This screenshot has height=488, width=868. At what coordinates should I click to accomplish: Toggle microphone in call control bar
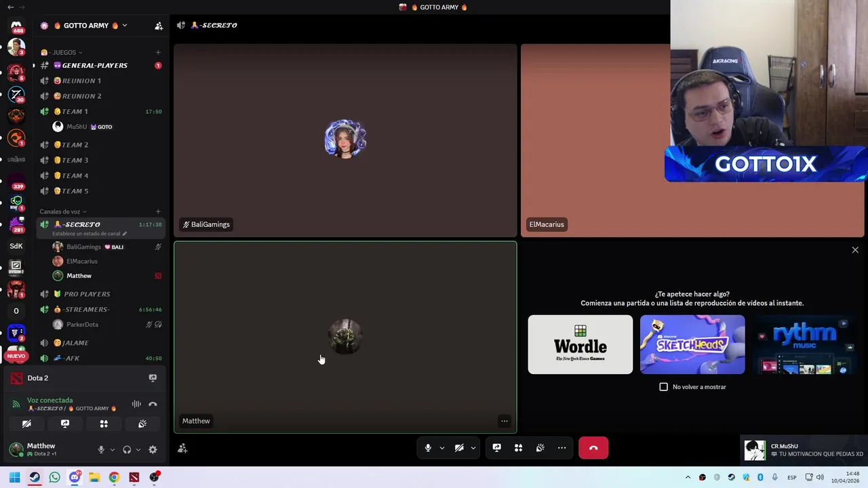click(428, 448)
